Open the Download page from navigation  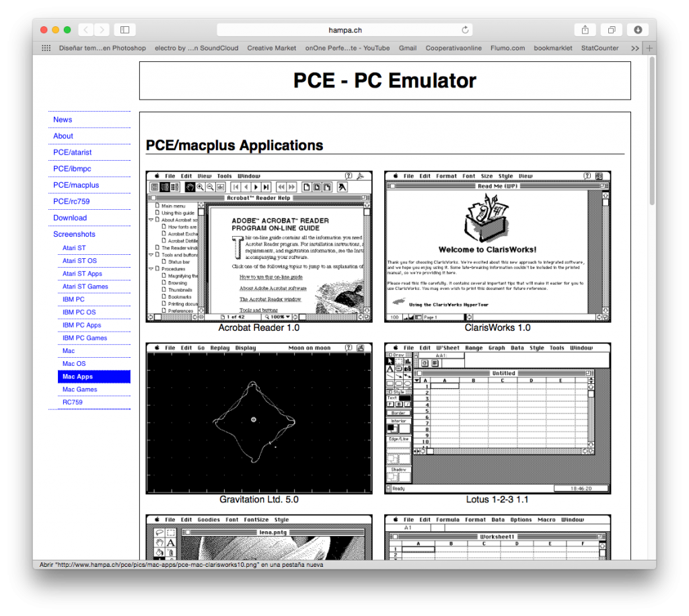70,217
